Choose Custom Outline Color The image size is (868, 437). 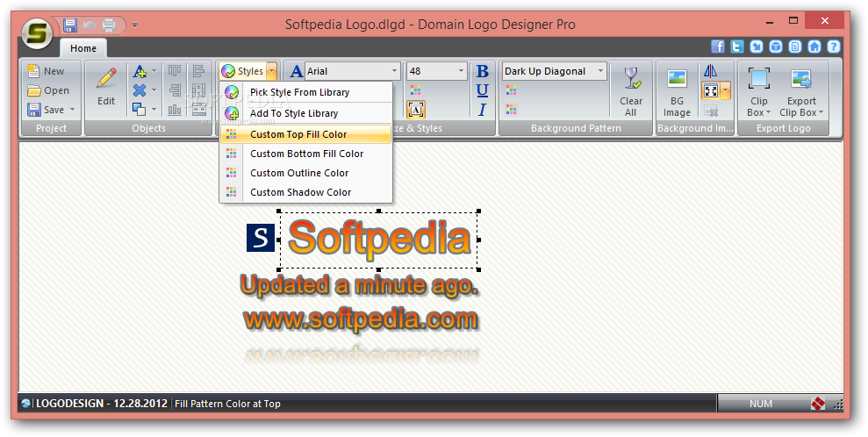pos(305,173)
